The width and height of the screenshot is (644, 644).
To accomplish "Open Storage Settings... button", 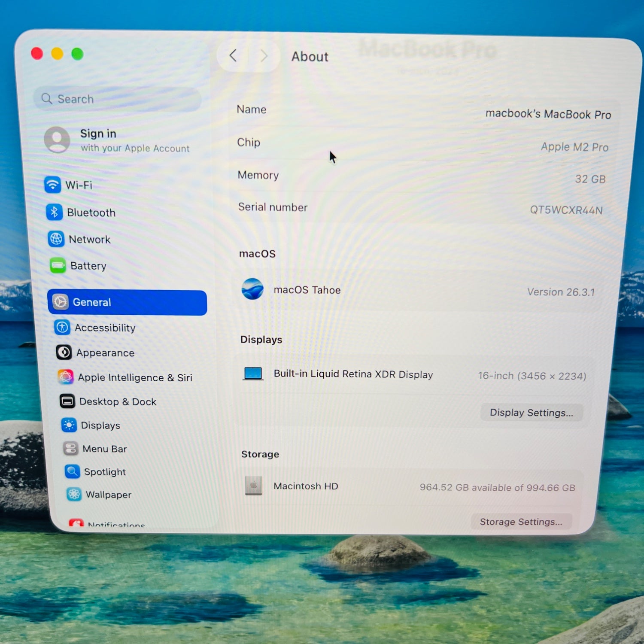I will (521, 522).
